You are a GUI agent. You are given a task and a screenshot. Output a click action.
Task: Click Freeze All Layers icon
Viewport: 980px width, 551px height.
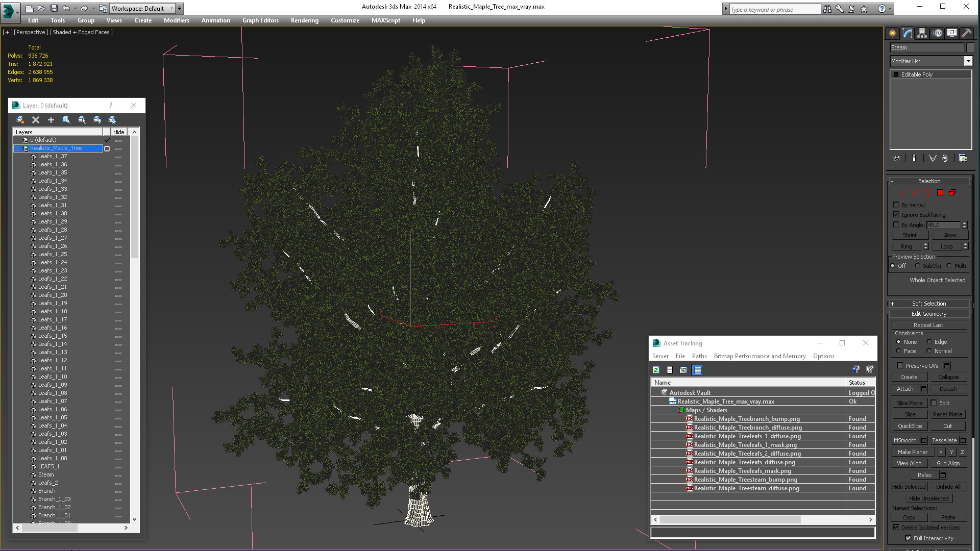tap(112, 120)
